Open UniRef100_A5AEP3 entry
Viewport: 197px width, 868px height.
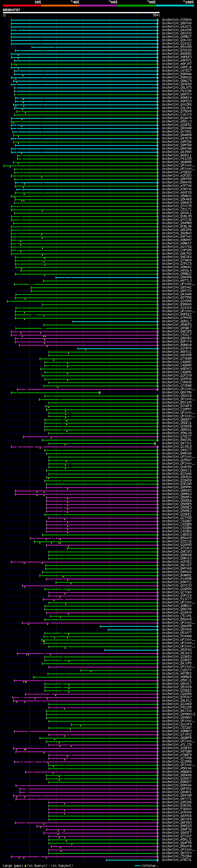click(176, 325)
